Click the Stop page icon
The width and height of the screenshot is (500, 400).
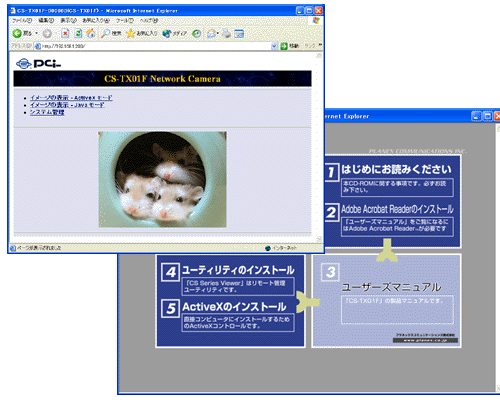click(65, 33)
